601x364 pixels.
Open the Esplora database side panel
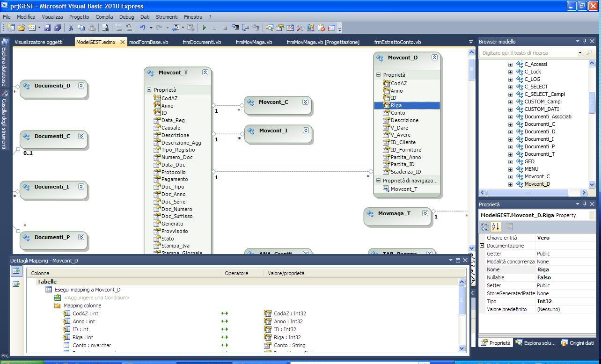click(5, 63)
